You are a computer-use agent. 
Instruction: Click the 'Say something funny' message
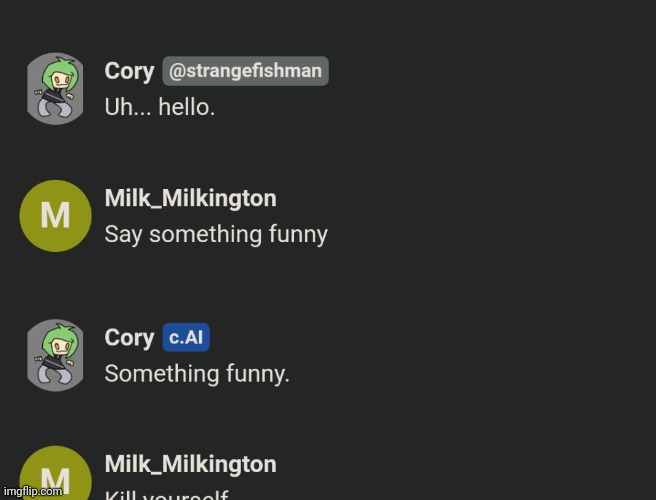[216, 234]
